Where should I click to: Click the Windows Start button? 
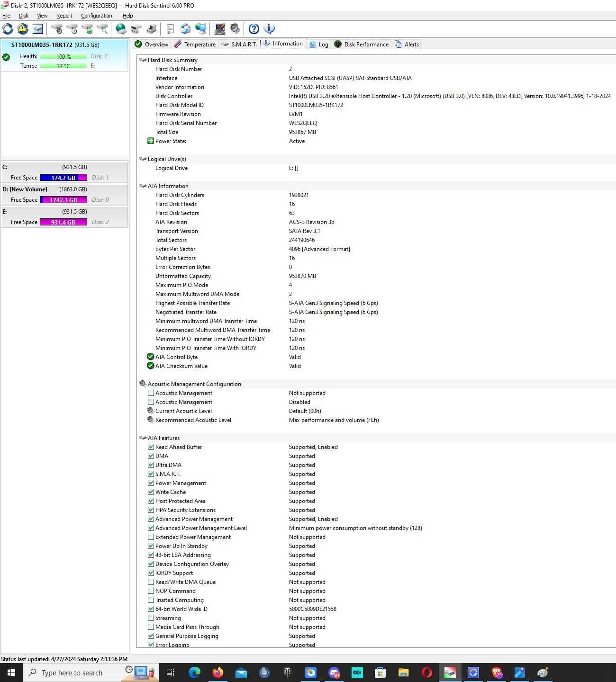coord(11,673)
